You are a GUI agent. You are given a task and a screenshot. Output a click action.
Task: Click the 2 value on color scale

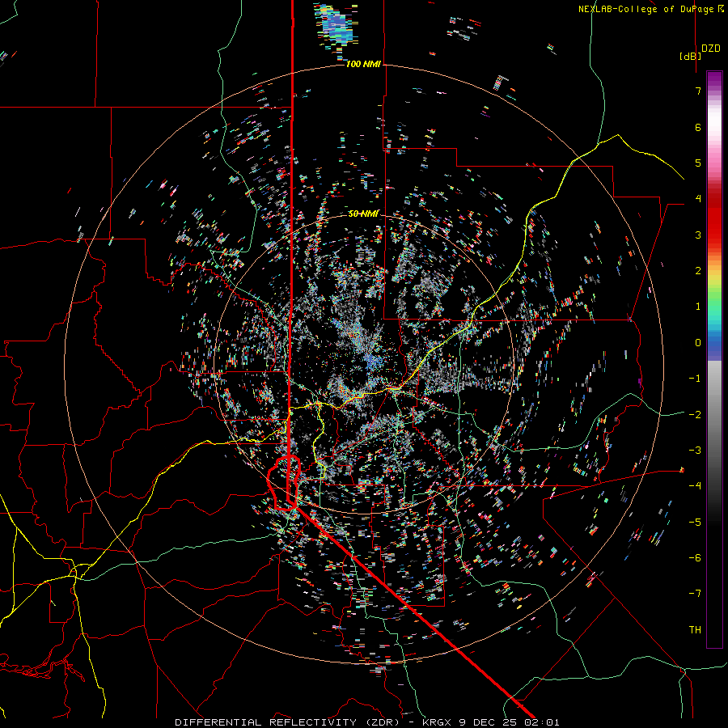(x=698, y=271)
